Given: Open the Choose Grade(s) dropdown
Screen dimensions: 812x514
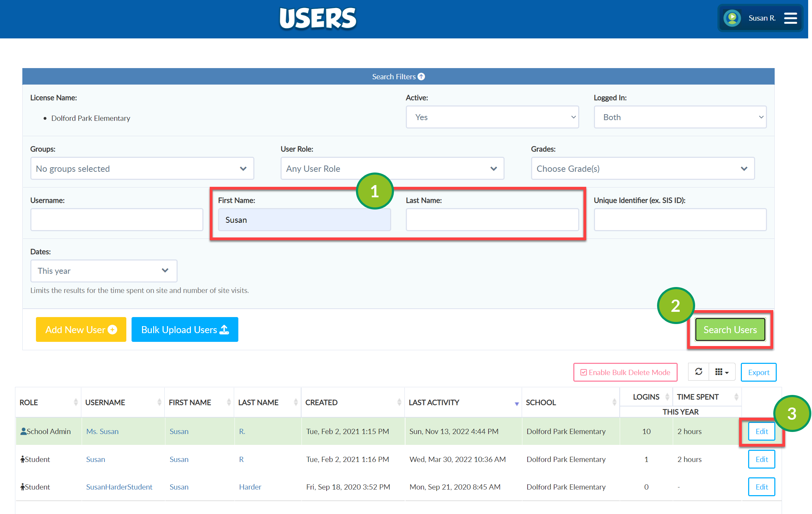Looking at the screenshot, I should pyautogui.click(x=642, y=169).
